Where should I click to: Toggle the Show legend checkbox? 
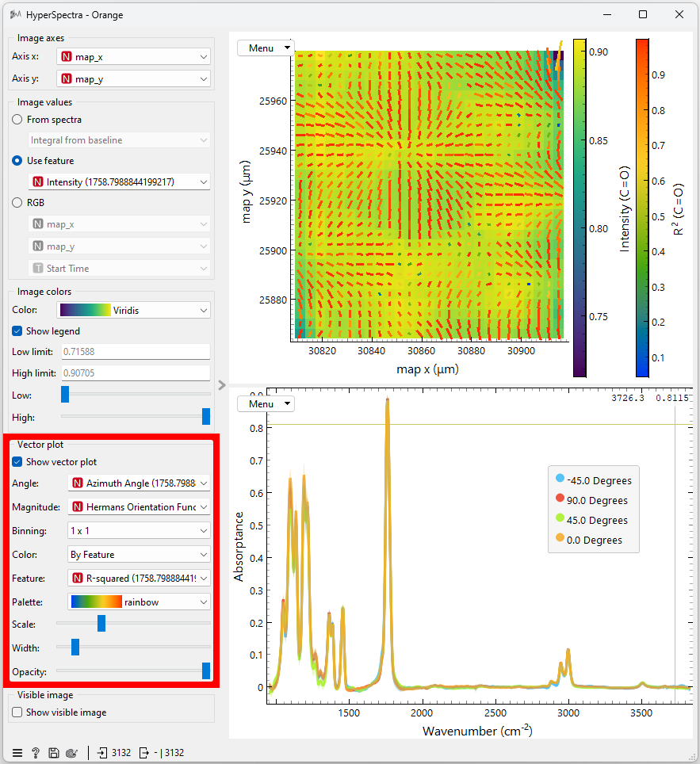17,330
